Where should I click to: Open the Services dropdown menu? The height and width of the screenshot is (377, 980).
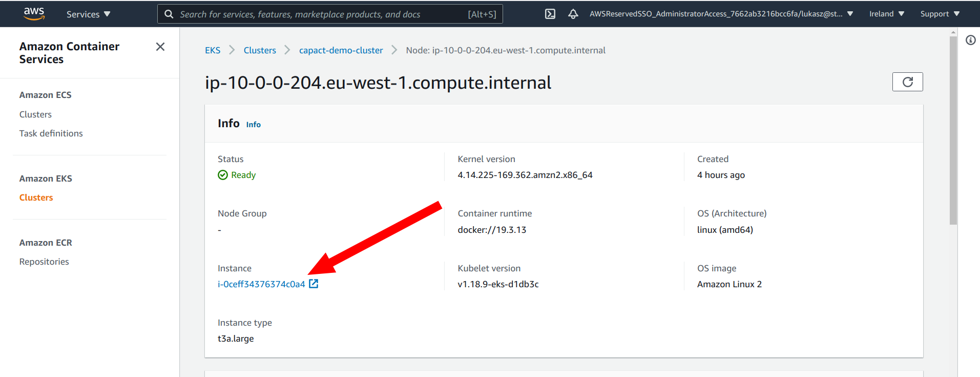88,14
